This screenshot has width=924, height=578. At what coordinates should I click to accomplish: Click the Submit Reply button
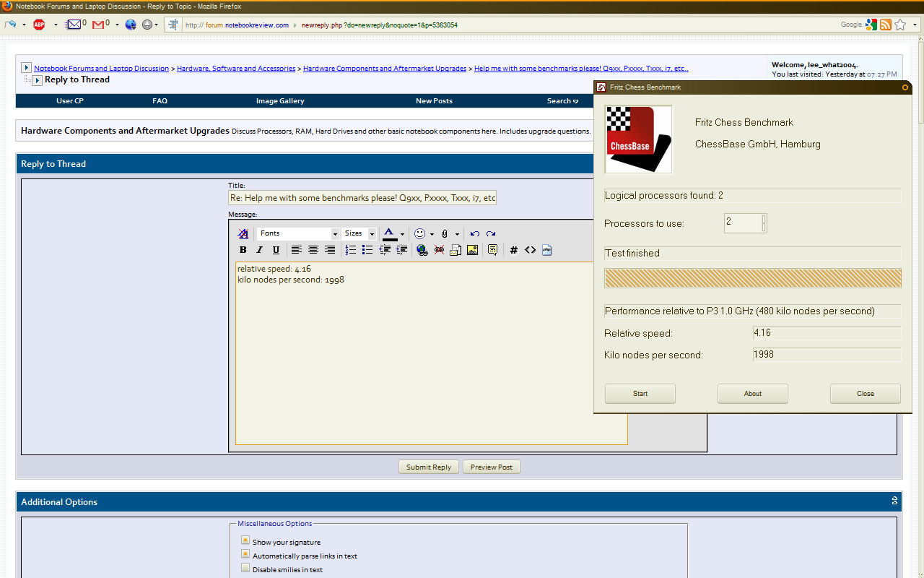(x=429, y=467)
